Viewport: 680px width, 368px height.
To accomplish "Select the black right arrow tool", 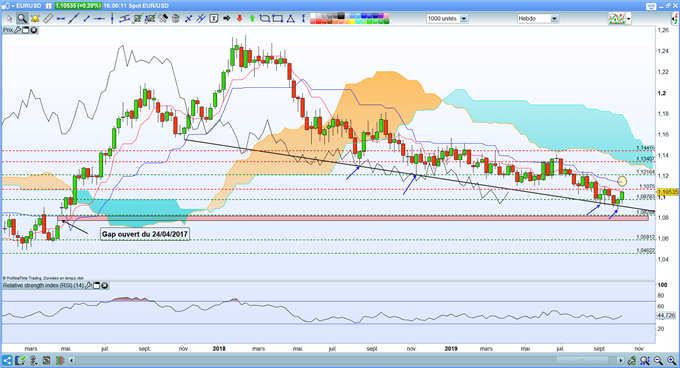I will pos(226,19).
